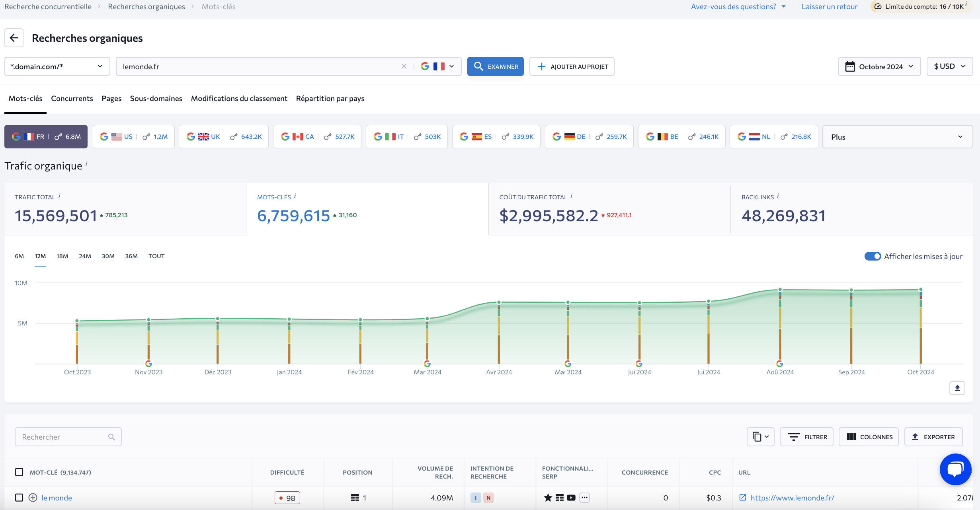Click Google update marker at Aoû 2024
The height and width of the screenshot is (510, 980).
(x=780, y=364)
